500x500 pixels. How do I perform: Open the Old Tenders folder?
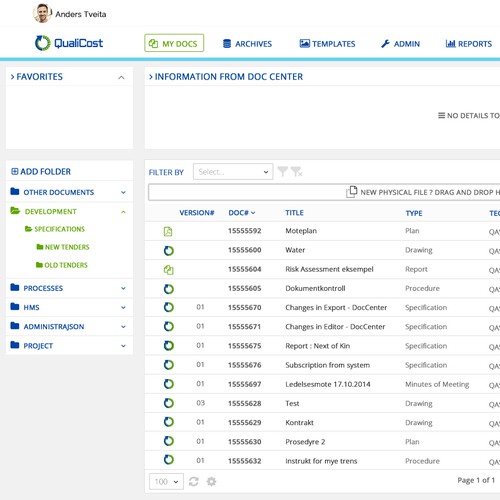pyautogui.click(x=62, y=265)
